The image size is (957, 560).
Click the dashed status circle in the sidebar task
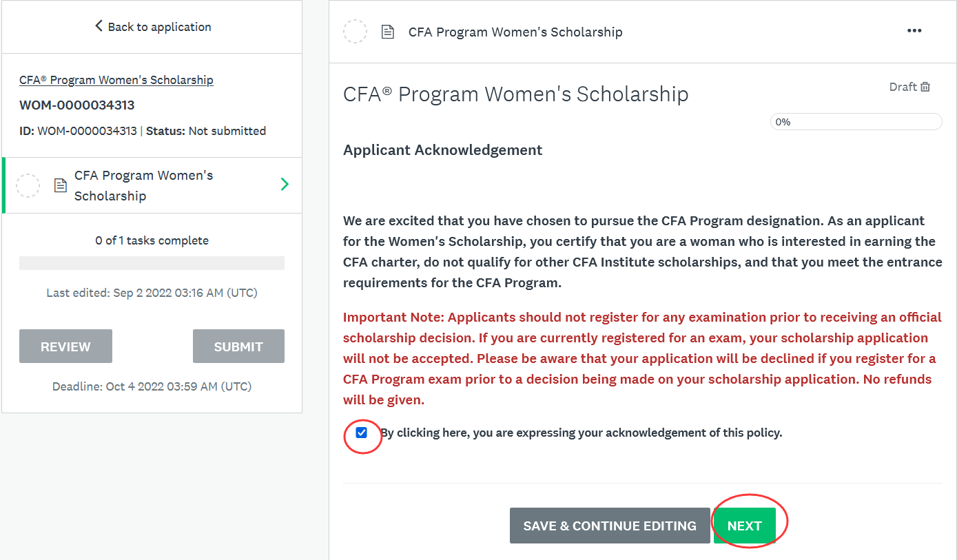(x=28, y=185)
